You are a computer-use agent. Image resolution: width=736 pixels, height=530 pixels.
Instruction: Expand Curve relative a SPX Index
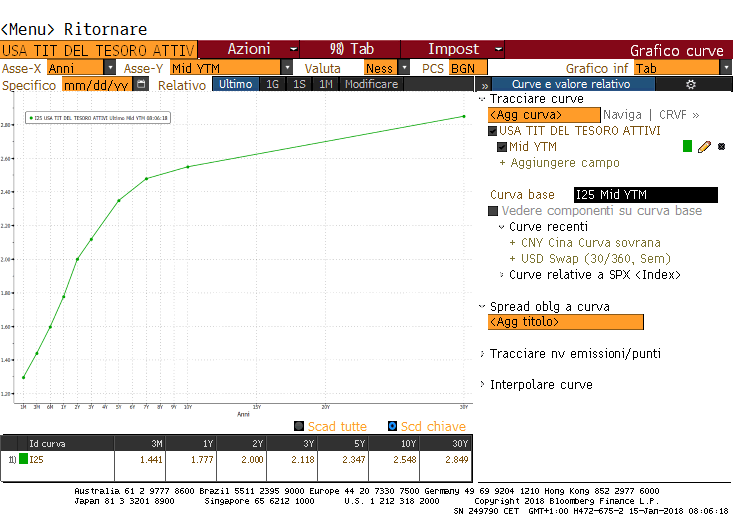pyautogui.click(x=501, y=275)
